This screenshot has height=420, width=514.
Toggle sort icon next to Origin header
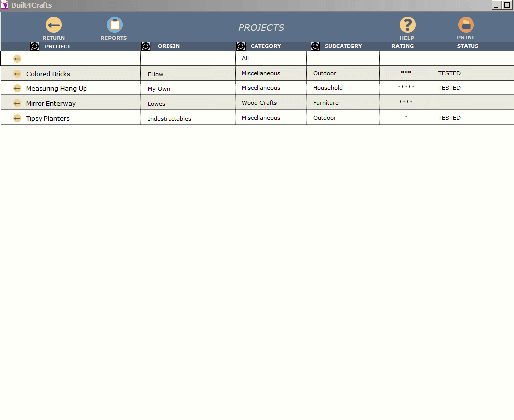pos(146,46)
